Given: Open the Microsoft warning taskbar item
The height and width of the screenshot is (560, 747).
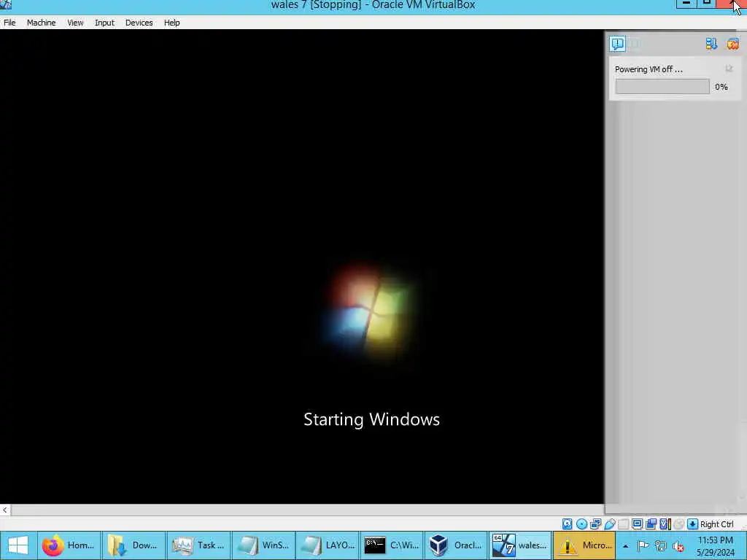Looking at the screenshot, I should [585, 545].
